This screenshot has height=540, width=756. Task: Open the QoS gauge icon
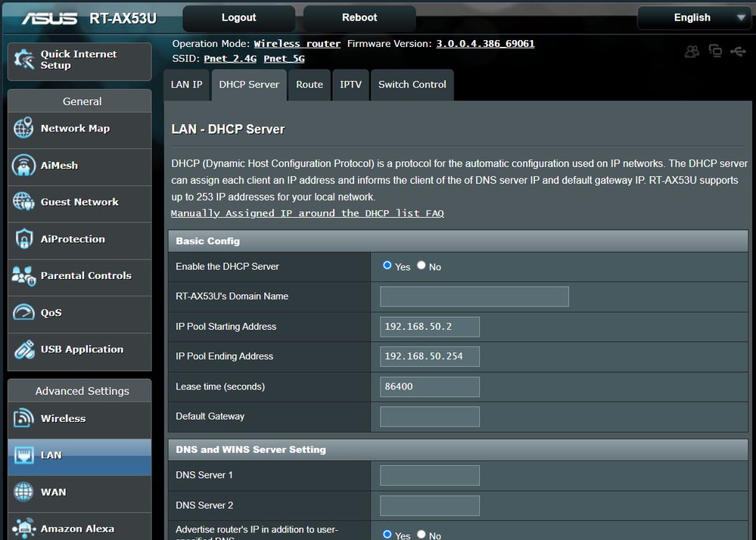[24, 312]
